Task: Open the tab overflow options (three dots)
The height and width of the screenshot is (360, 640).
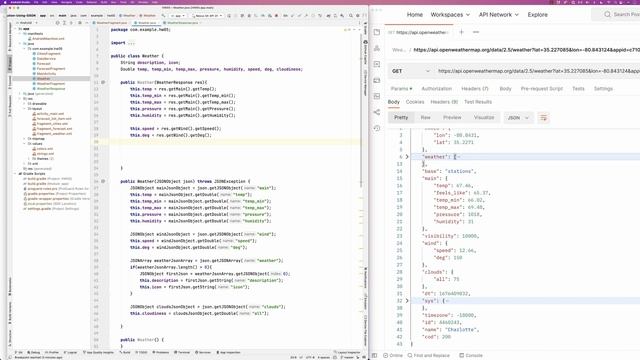Action: click(476, 32)
